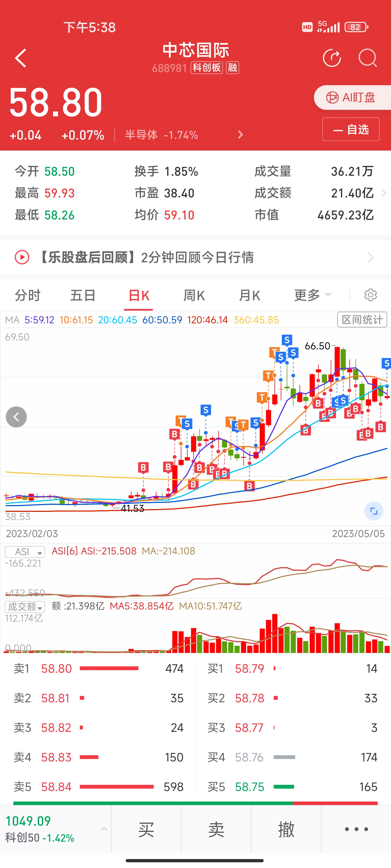391x868 pixels.
Task: Tap the share/refresh circular arrow icon
Action: point(332,58)
